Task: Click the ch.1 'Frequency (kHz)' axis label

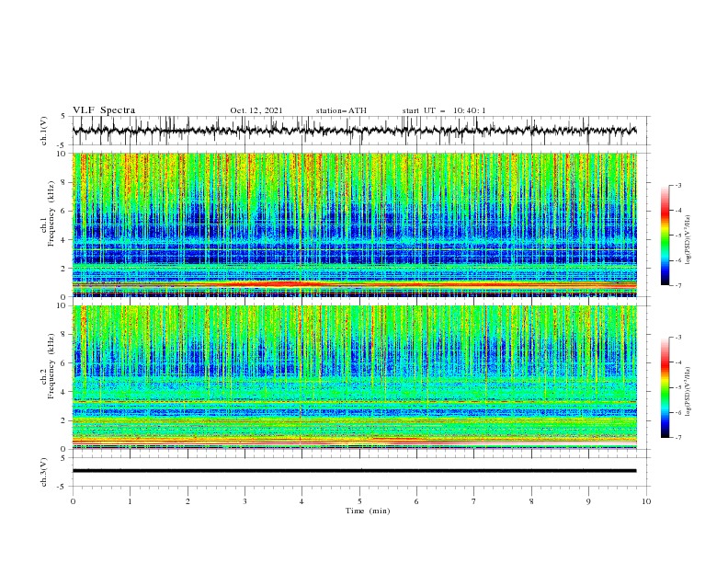Action: coord(51,213)
